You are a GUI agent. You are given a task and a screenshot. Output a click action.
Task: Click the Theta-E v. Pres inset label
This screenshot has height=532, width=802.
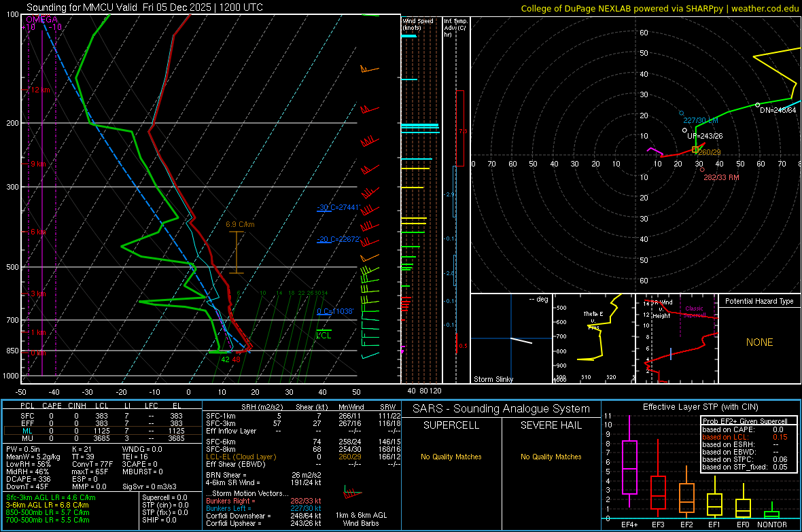[x=593, y=320]
